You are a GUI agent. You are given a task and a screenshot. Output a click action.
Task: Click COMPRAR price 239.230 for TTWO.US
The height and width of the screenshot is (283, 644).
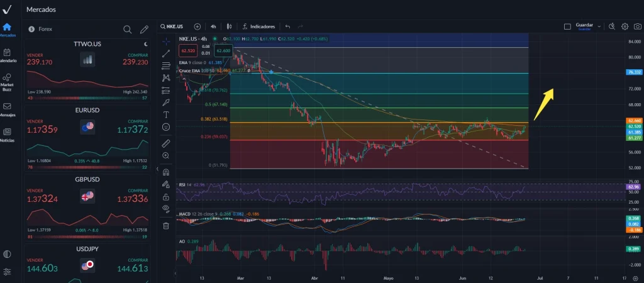(135, 62)
